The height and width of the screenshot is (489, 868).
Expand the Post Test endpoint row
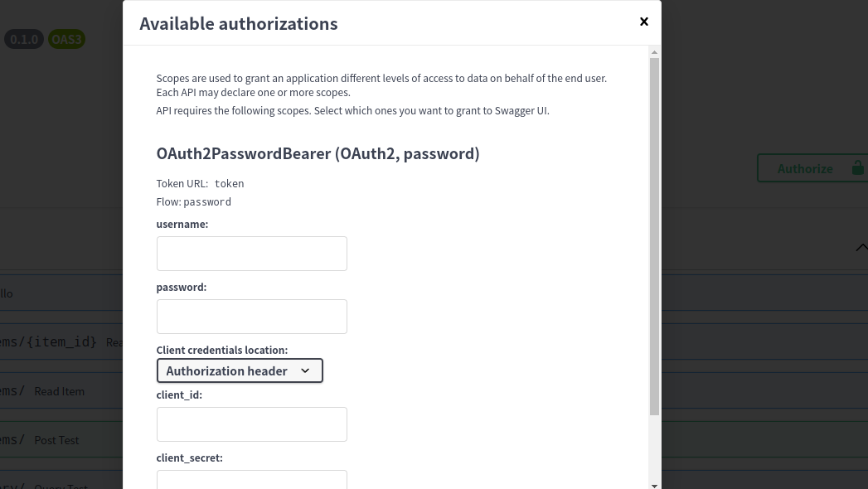(56, 440)
